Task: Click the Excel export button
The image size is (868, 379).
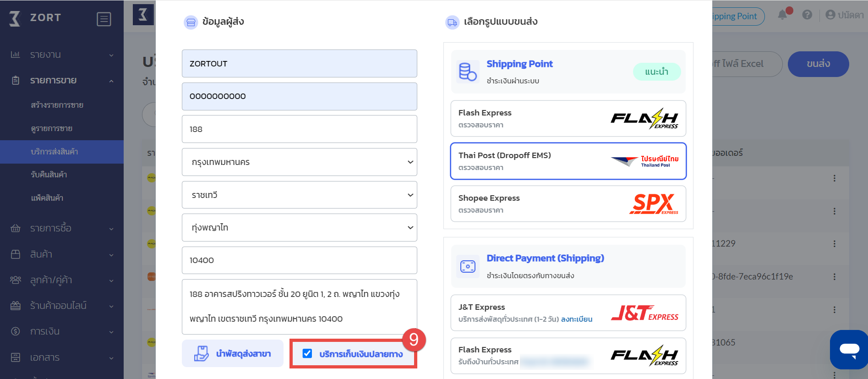Action: (747, 64)
